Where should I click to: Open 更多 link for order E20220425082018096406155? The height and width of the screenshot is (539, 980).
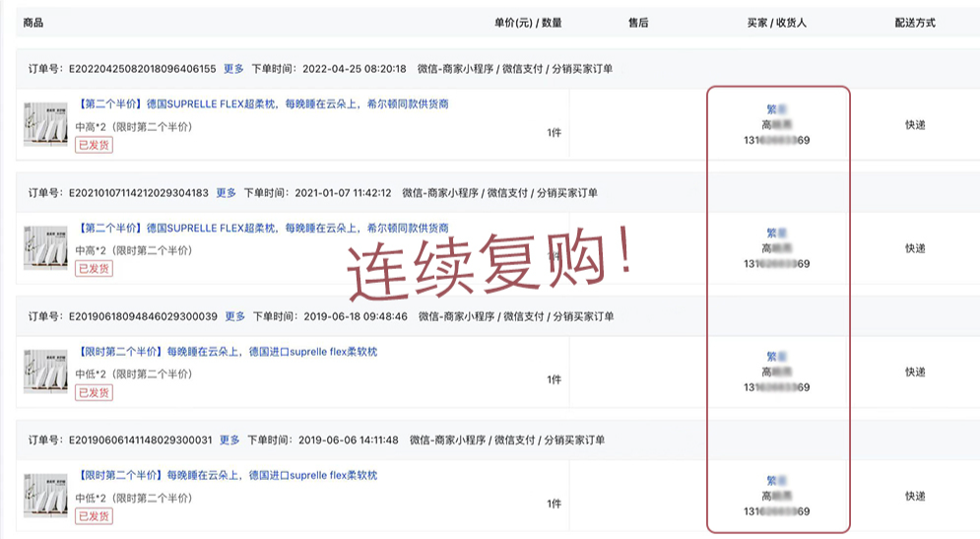click(233, 69)
